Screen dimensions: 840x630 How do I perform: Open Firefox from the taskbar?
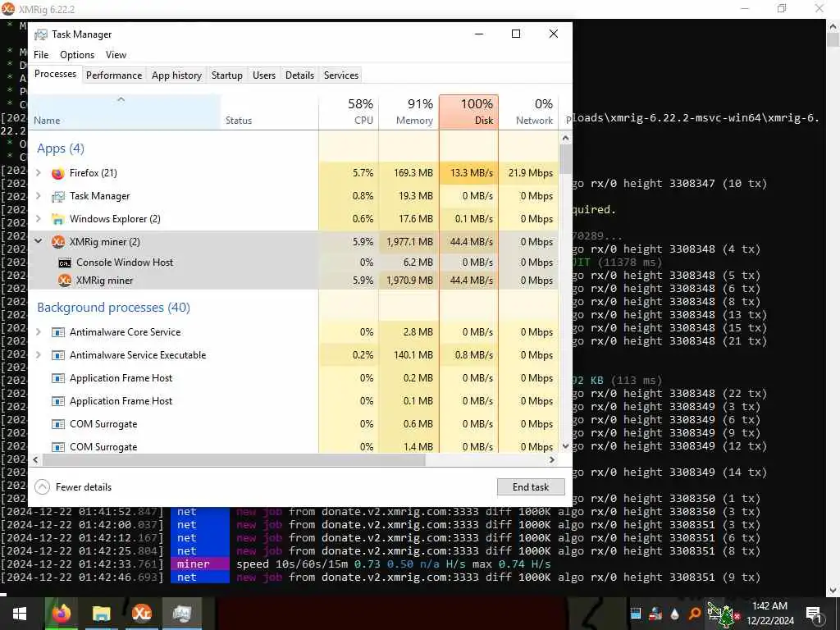[61, 614]
